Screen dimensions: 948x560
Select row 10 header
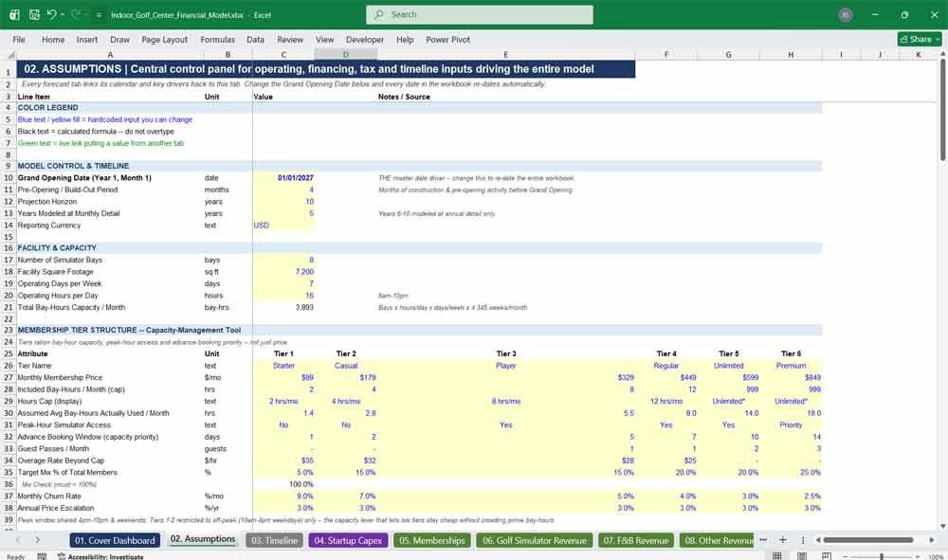(9, 177)
